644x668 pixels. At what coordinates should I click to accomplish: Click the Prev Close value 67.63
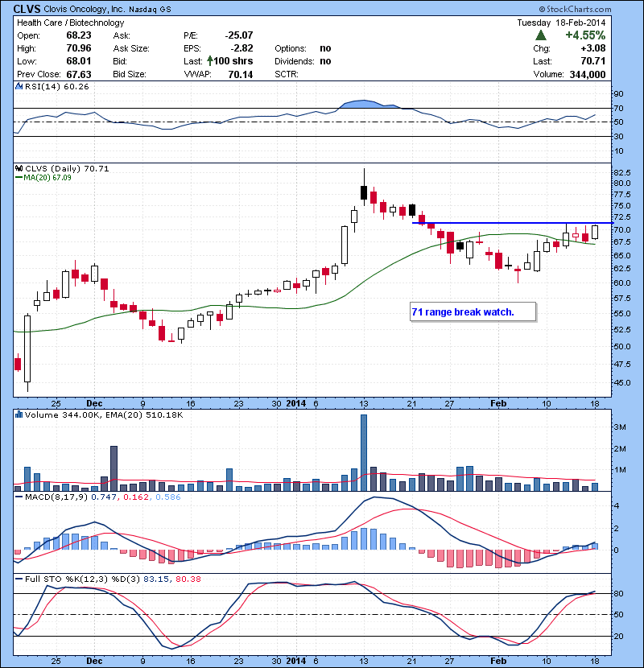(79, 75)
